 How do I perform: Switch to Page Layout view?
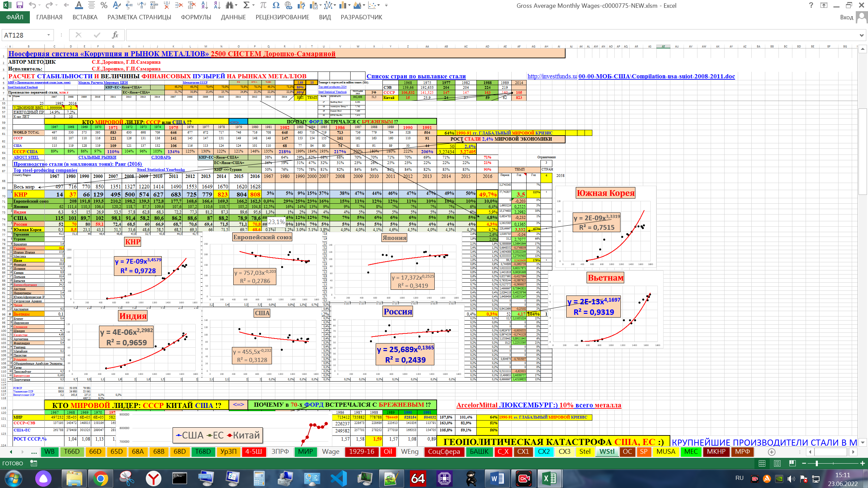tap(777, 463)
